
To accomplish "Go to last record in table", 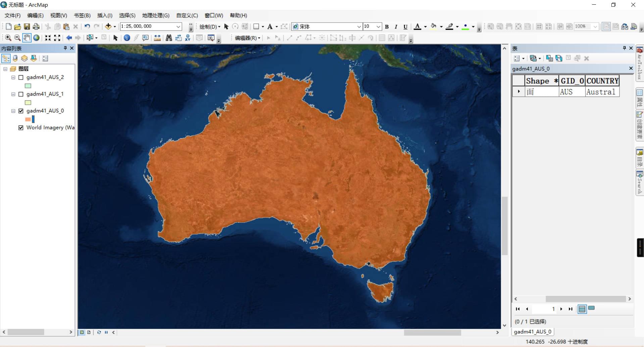I will pos(570,309).
